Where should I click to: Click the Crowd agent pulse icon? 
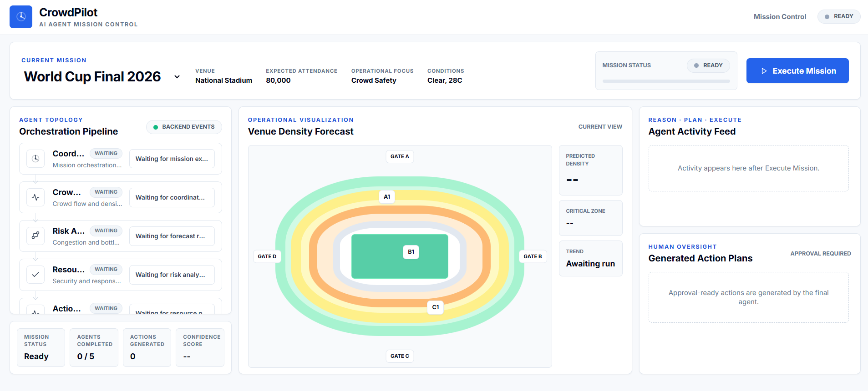(36, 197)
